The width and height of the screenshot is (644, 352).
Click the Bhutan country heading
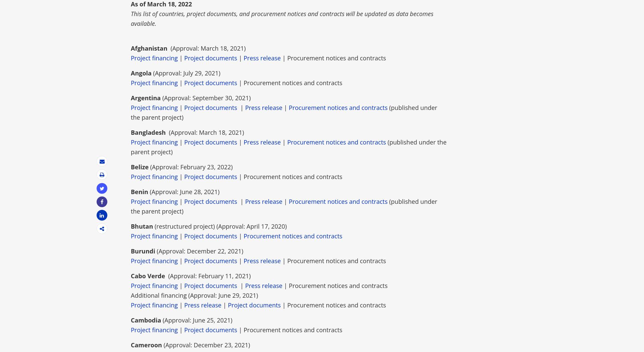142,226
